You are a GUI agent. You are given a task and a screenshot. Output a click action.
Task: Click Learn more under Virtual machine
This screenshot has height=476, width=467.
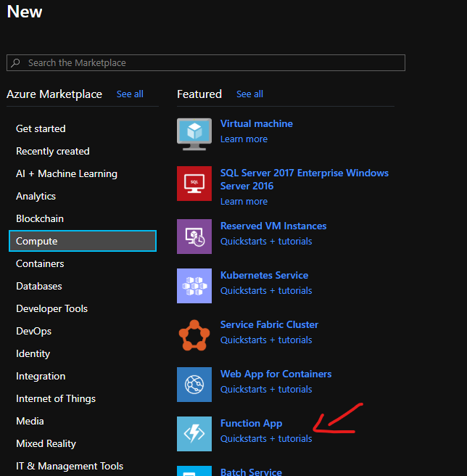[x=244, y=139]
